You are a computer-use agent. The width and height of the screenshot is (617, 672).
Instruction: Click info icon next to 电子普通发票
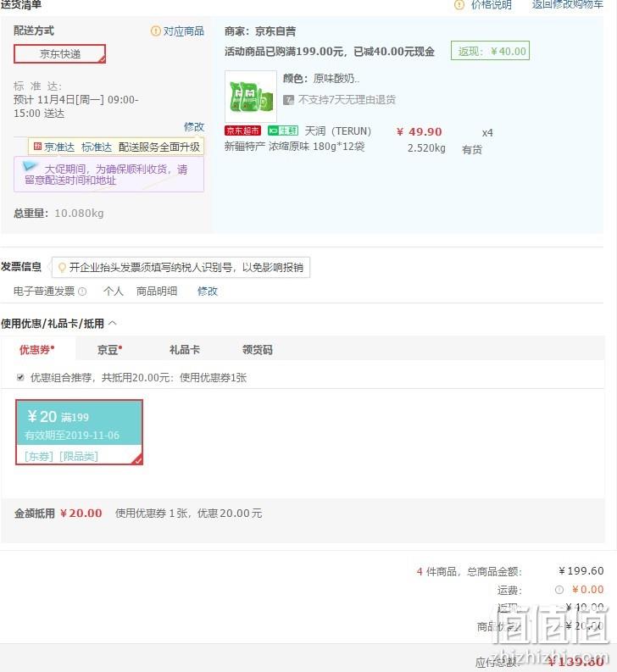point(82,292)
